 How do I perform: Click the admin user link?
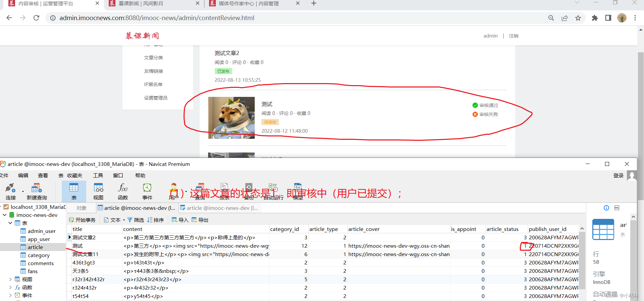490,36
